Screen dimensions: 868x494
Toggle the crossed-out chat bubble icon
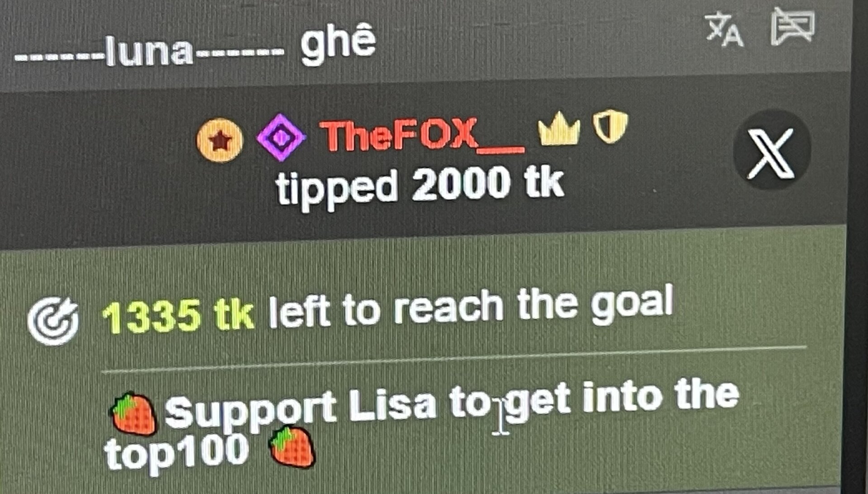tap(793, 27)
